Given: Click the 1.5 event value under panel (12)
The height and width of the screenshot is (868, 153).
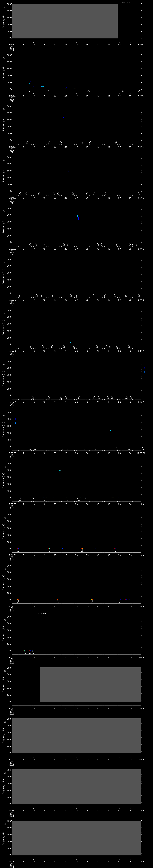Looking at the screenshot, I should 58,602.
